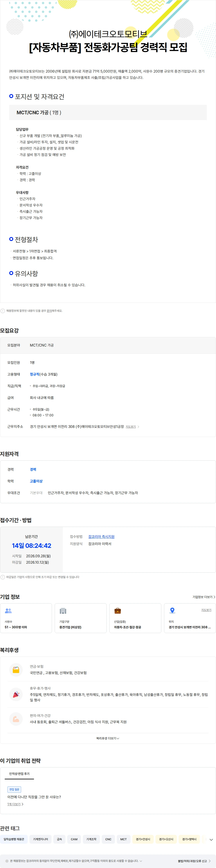Click the 정규직 employment type text
Viewport: 216px width, 868px height.
point(35,374)
